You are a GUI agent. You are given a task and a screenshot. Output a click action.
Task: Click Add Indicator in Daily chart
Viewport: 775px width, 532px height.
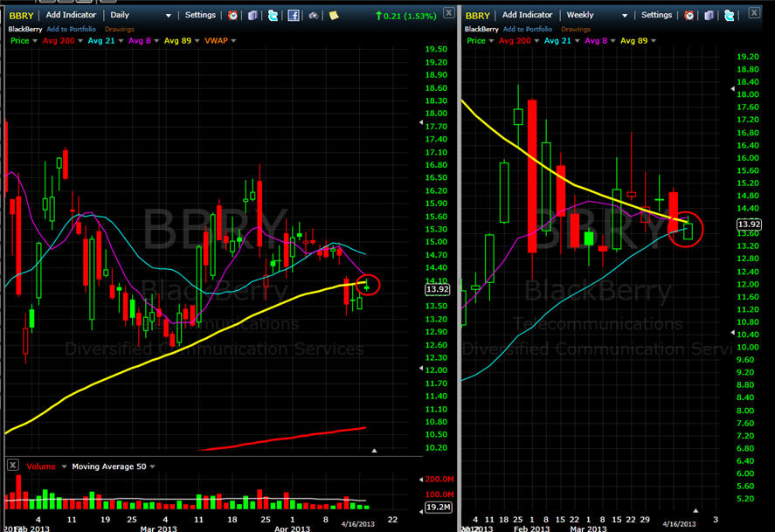click(71, 16)
